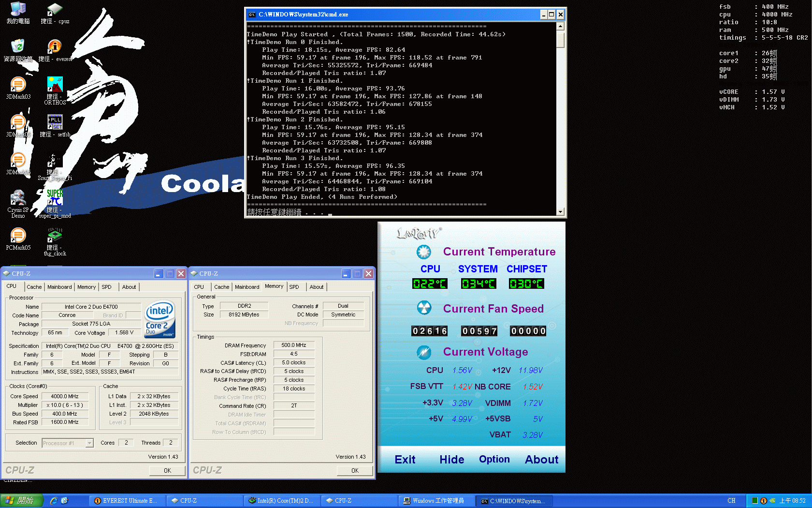Click the left CPU-Z title bar icon
Screen dimensions: 812x508
tap(7, 273)
